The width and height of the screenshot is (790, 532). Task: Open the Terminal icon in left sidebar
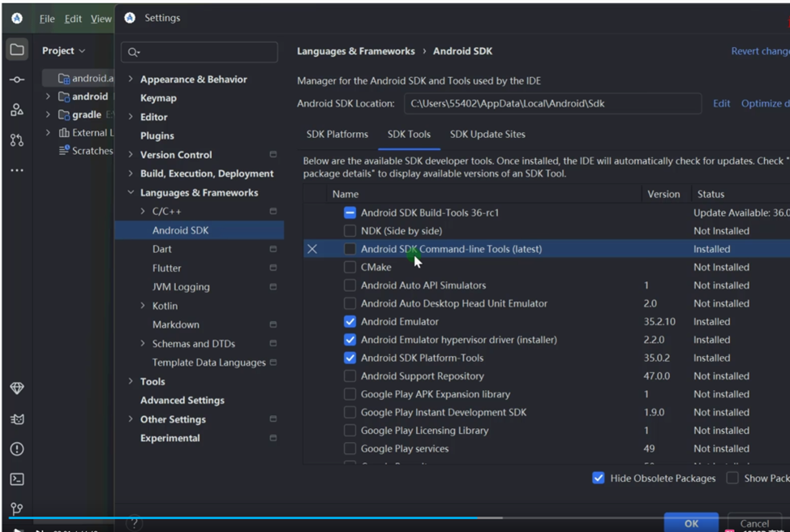point(17,479)
